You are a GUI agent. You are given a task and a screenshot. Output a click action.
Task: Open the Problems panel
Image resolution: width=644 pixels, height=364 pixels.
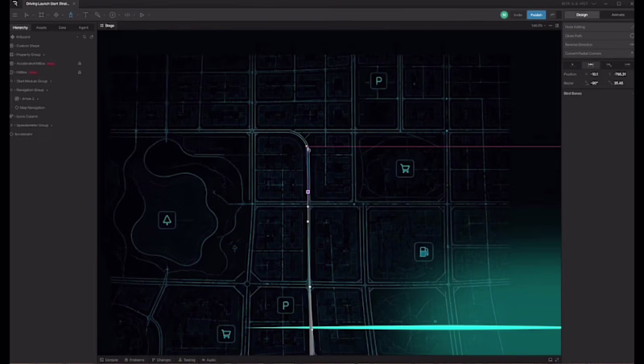134,360
